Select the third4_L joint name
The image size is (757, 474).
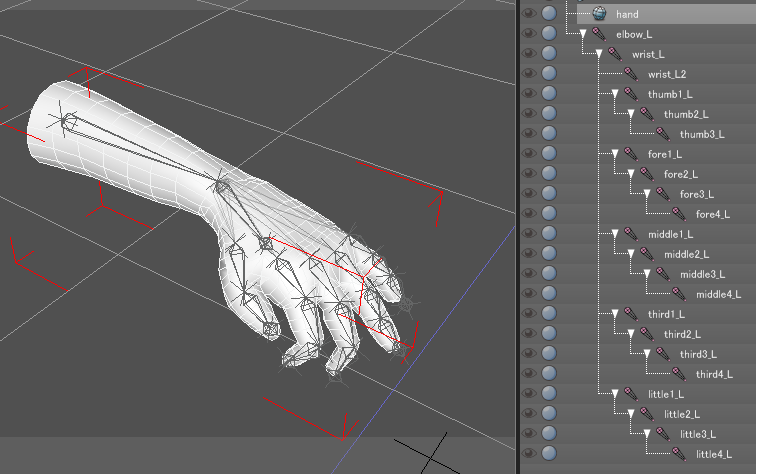pos(714,374)
